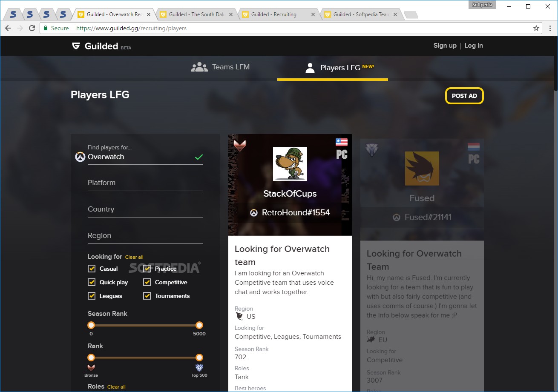Click the browser forward arrow
This screenshot has width=558, height=392.
(x=20, y=28)
